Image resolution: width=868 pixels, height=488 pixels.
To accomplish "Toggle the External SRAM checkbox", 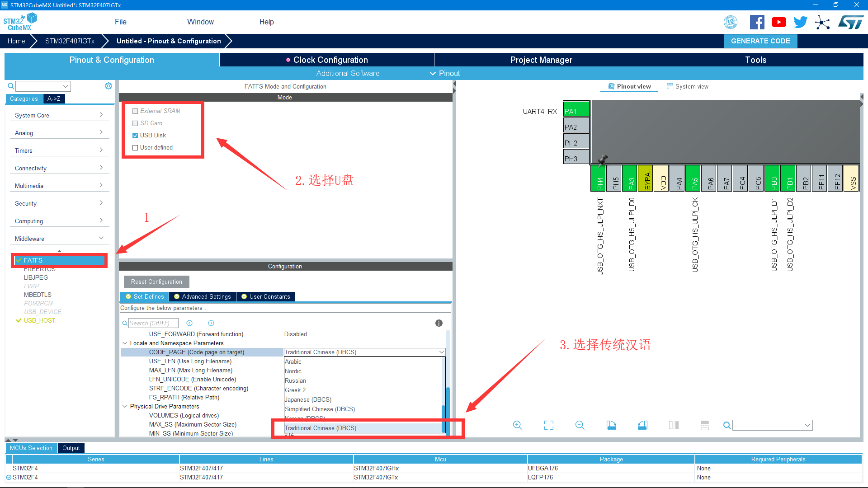I will click(135, 111).
